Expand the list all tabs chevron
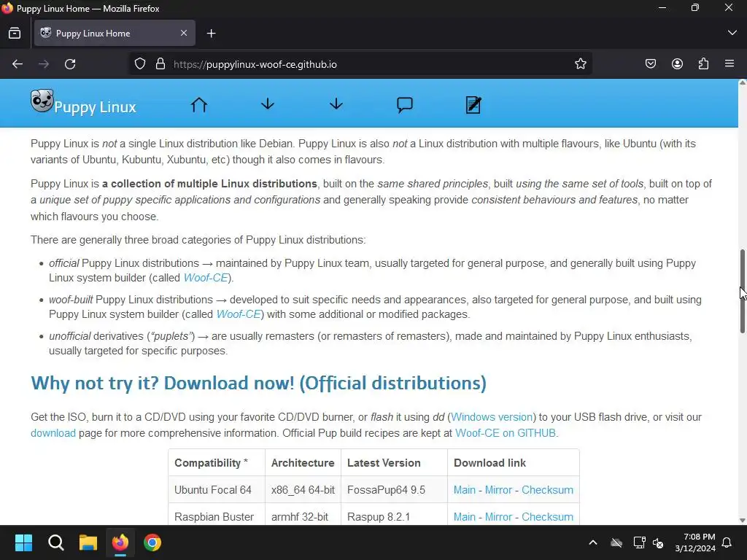 (732, 33)
